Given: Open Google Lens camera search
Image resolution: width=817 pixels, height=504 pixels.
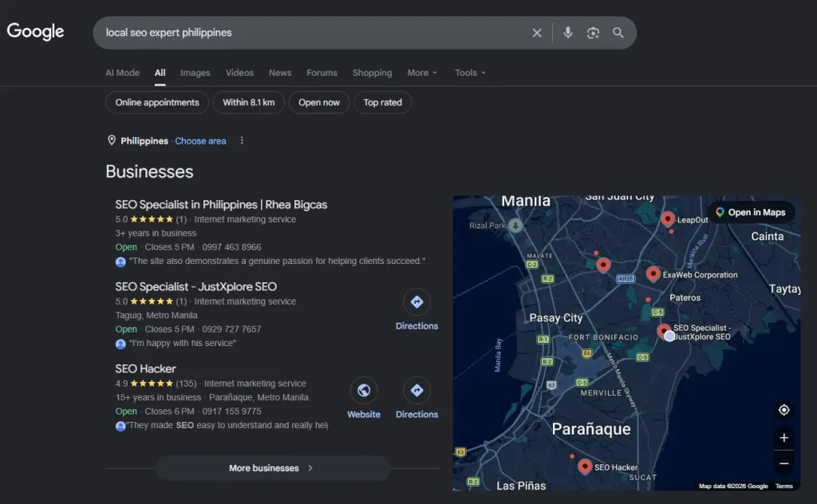Looking at the screenshot, I should point(593,33).
